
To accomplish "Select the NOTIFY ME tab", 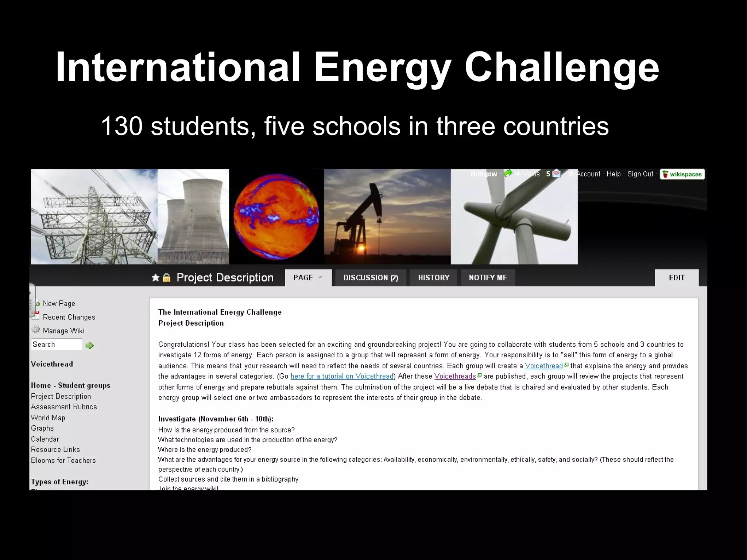I will [x=488, y=278].
